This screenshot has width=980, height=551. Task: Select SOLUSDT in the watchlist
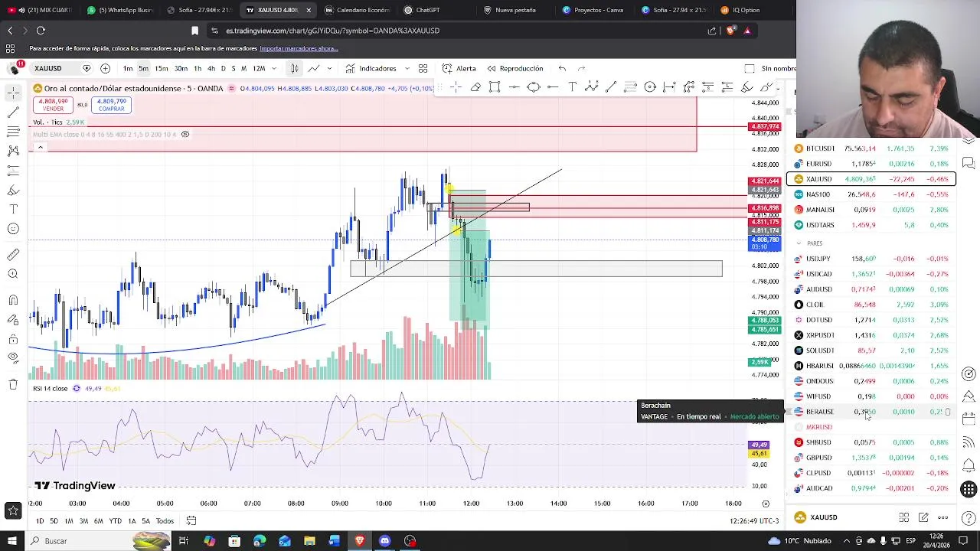[871, 350]
